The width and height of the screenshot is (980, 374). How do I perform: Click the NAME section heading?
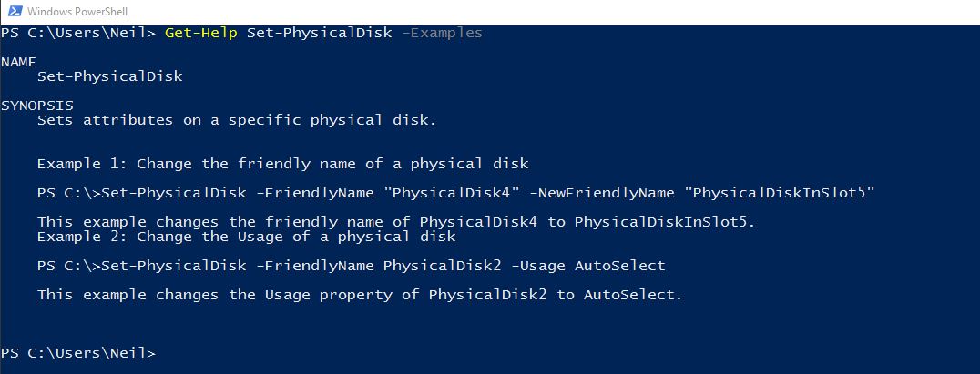[x=18, y=62]
